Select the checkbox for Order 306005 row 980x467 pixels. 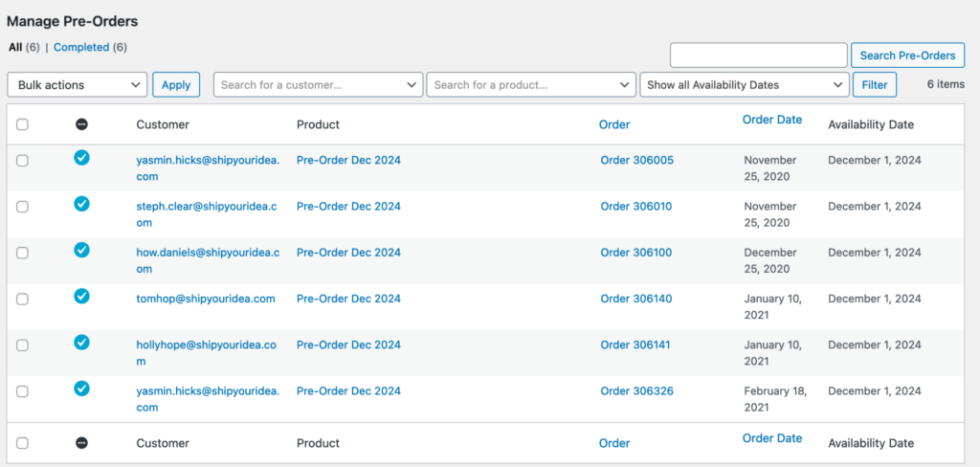pos(23,161)
